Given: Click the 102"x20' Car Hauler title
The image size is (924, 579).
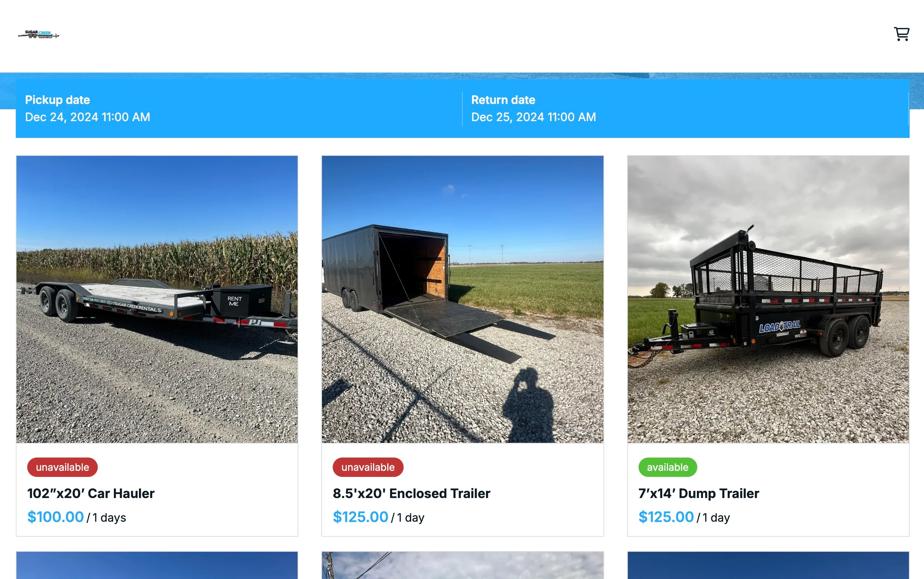Looking at the screenshot, I should 91,493.
